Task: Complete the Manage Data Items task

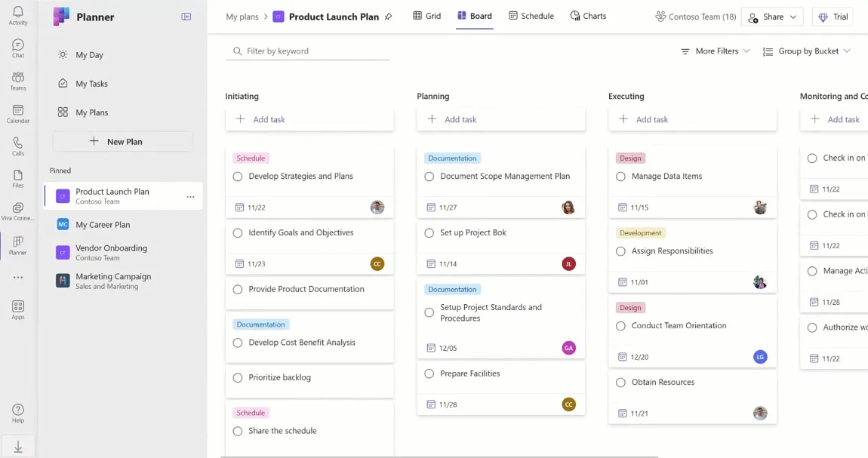Action: pos(620,176)
